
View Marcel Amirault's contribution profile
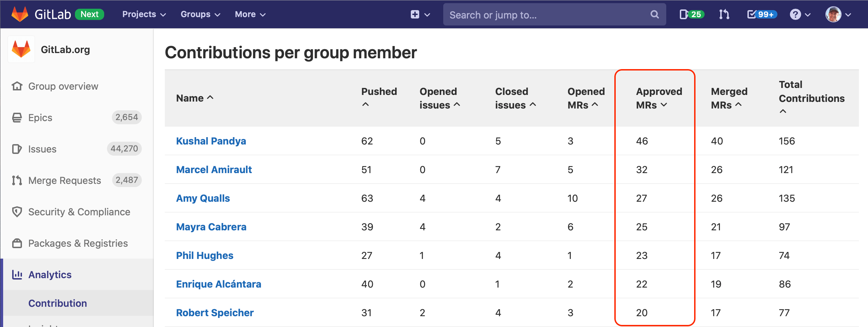[214, 170]
